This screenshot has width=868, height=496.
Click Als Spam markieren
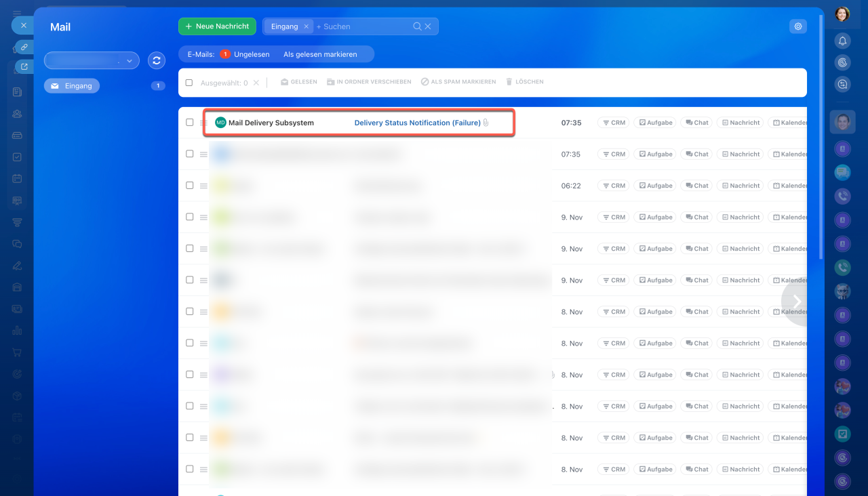(458, 82)
